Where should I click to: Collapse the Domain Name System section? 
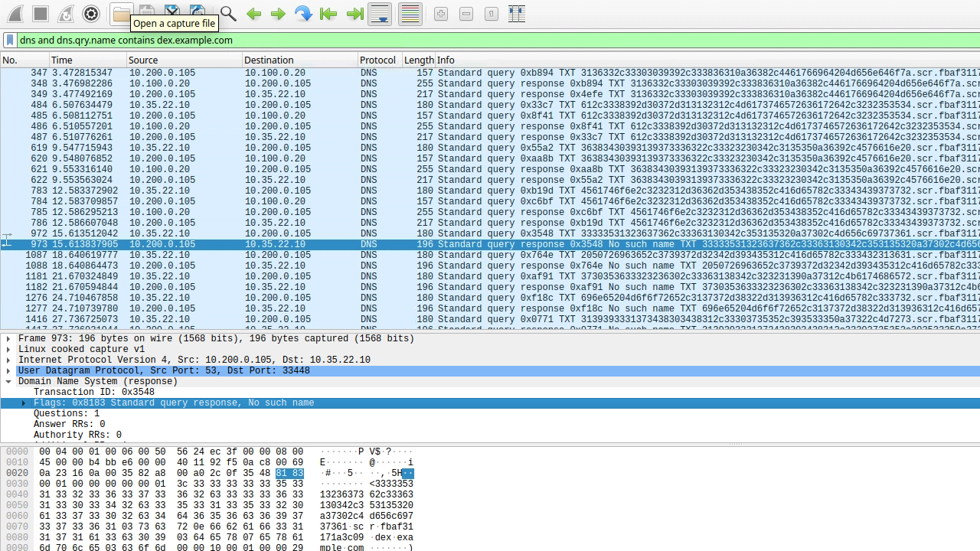click(8, 381)
